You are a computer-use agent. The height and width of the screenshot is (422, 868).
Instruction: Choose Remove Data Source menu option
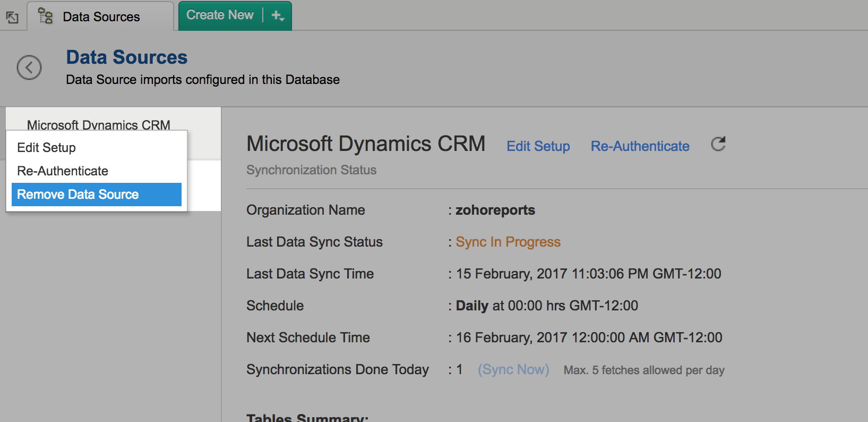point(78,195)
